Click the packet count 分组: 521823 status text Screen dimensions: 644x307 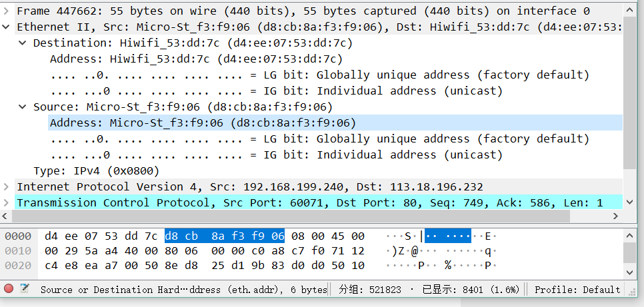pyautogui.click(x=370, y=289)
